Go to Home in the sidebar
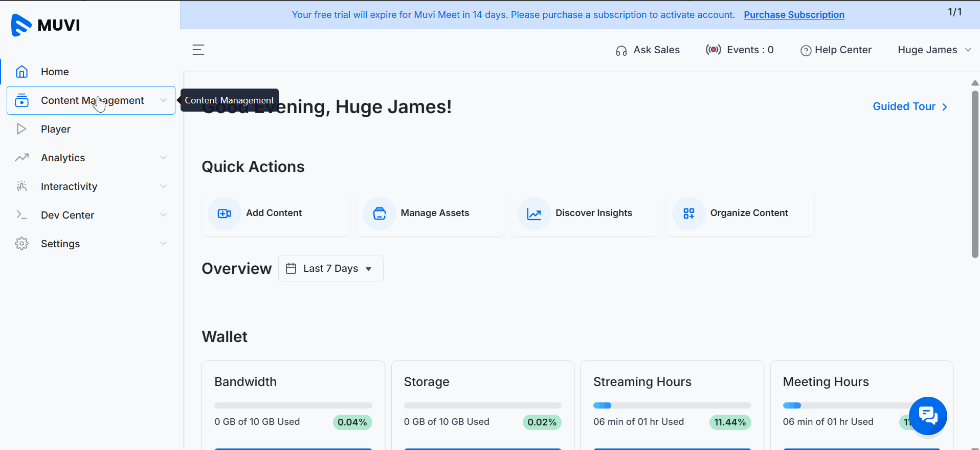This screenshot has height=450, width=980. click(55, 72)
